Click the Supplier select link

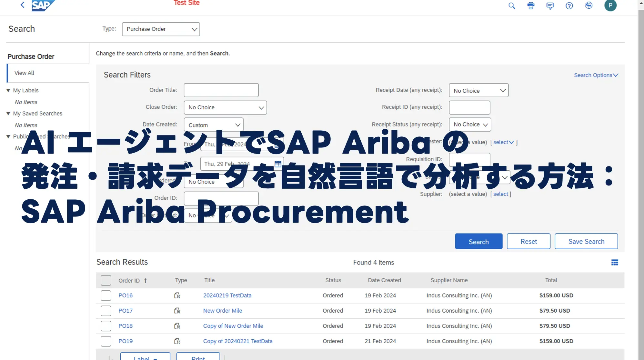[500, 194]
